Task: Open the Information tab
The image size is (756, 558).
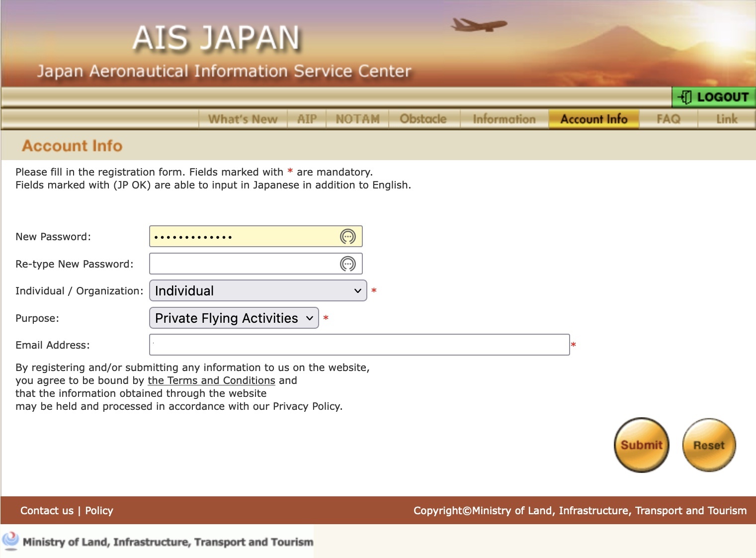Action: point(504,119)
